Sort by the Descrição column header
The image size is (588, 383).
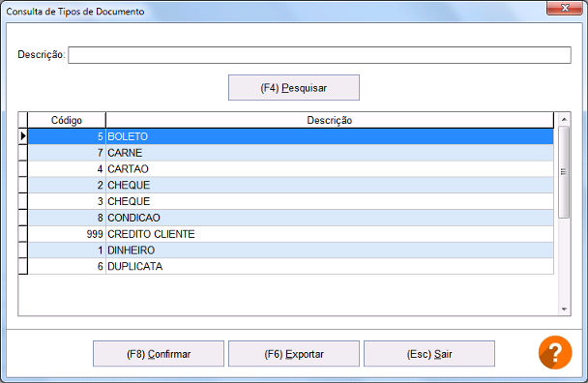329,121
